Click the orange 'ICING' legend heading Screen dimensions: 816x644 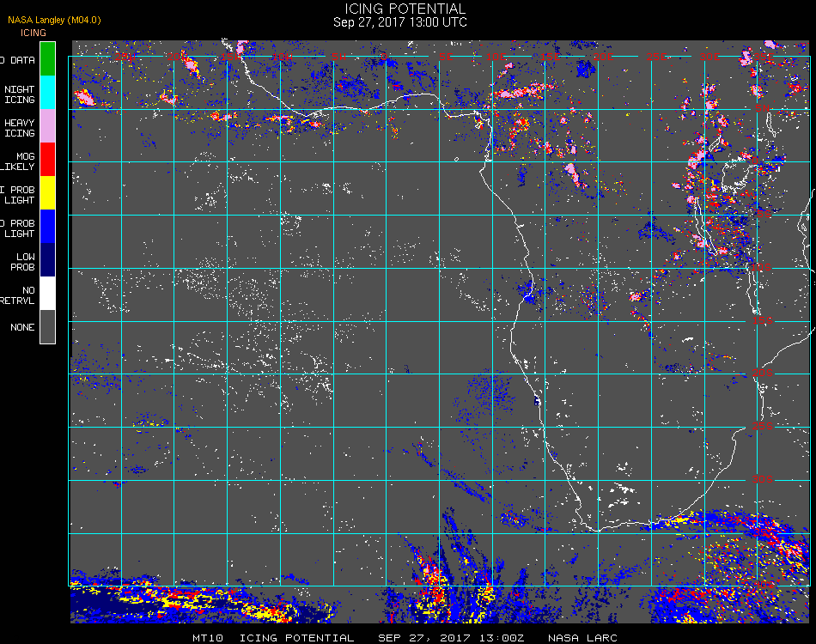(x=33, y=33)
